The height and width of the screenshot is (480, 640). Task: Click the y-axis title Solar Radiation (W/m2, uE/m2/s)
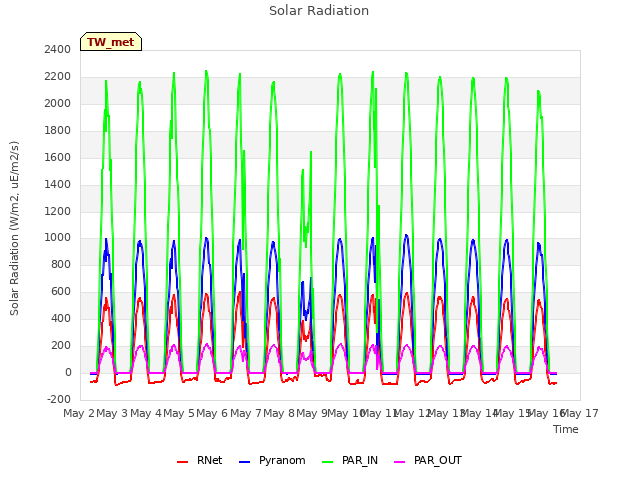click(x=14, y=228)
